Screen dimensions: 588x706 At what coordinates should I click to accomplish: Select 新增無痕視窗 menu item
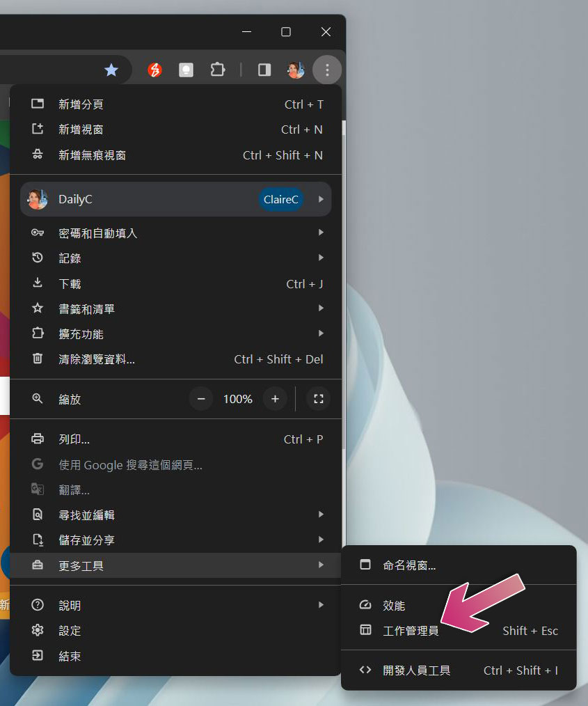tap(176, 155)
